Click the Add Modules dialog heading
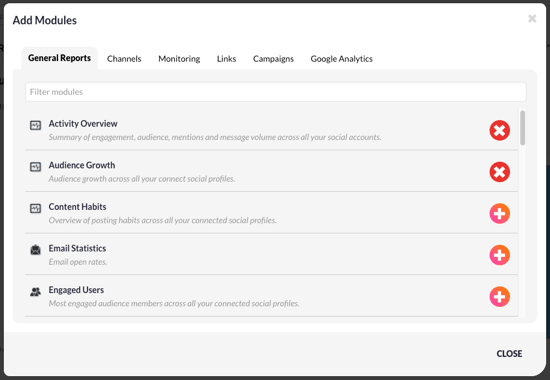The height and width of the screenshot is (380, 550). click(45, 20)
